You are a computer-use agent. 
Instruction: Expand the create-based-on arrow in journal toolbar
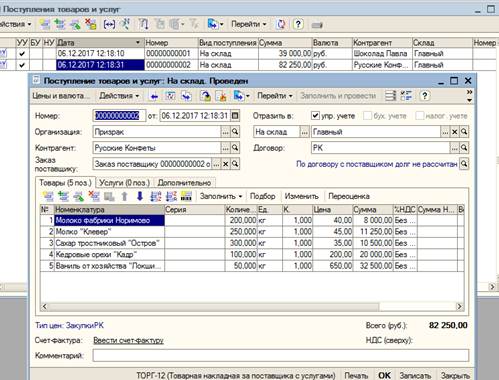coord(221,24)
